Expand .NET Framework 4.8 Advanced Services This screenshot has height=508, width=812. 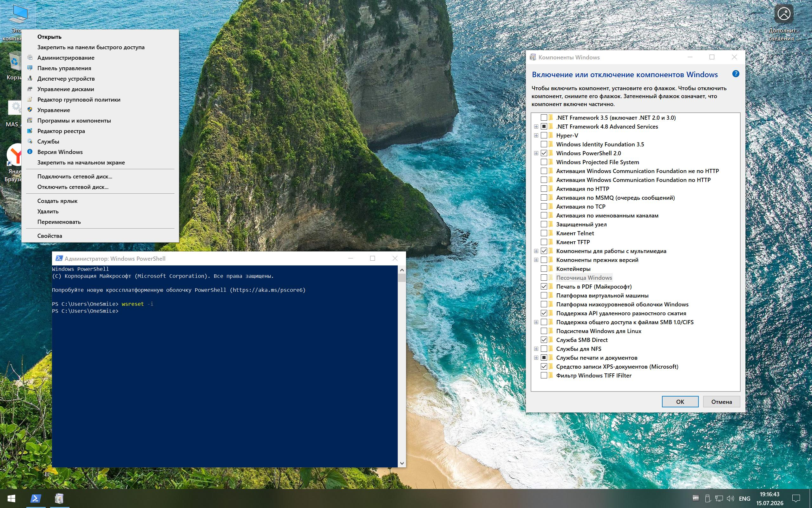(536, 127)
